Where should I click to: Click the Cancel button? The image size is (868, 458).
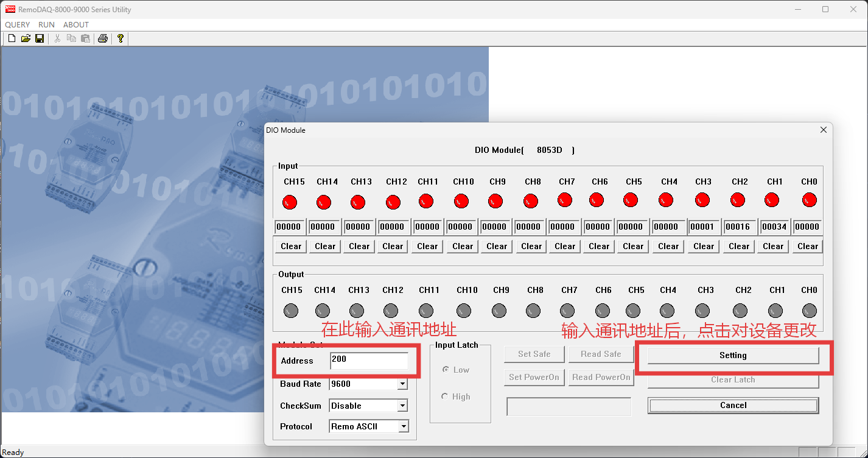point(733,406)
